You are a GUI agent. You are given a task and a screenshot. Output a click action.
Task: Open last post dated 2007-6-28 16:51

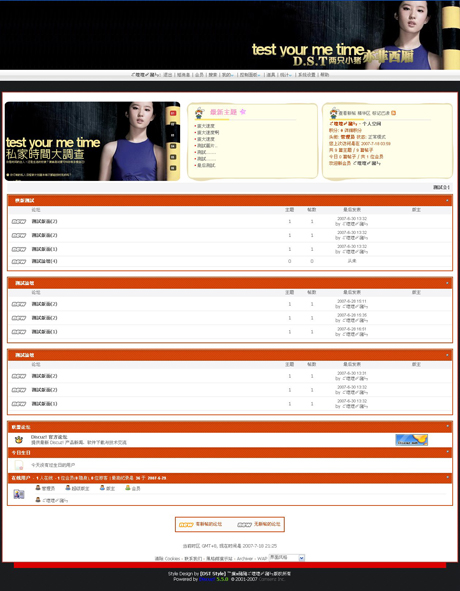[x=351, y=329]
